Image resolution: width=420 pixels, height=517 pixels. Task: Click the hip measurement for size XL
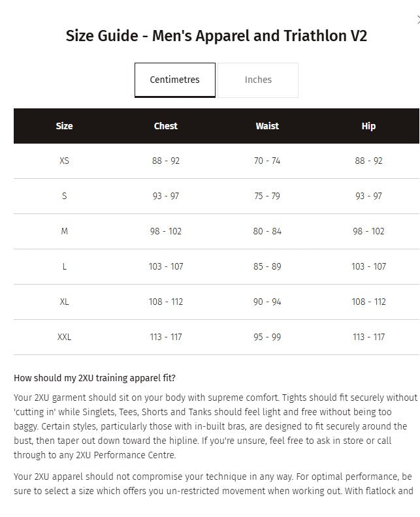(x=368, y=302)
